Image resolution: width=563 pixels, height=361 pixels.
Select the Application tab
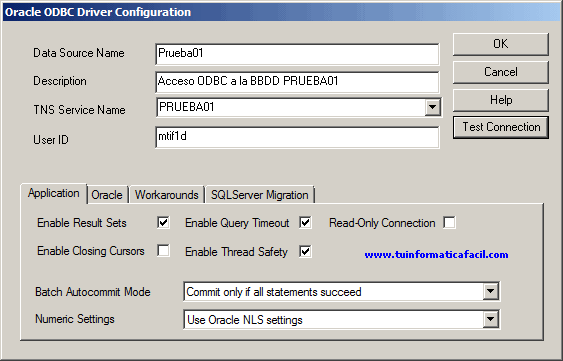(53, 194)
